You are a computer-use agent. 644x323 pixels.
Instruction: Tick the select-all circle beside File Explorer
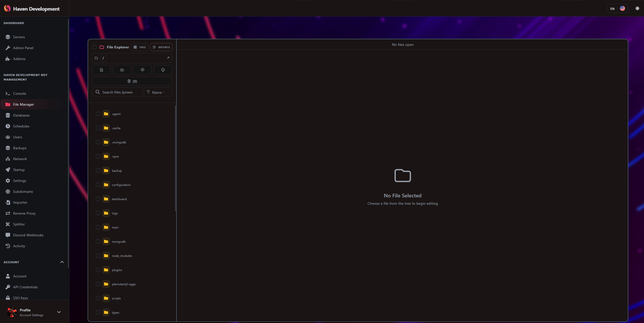click(94, 47)
